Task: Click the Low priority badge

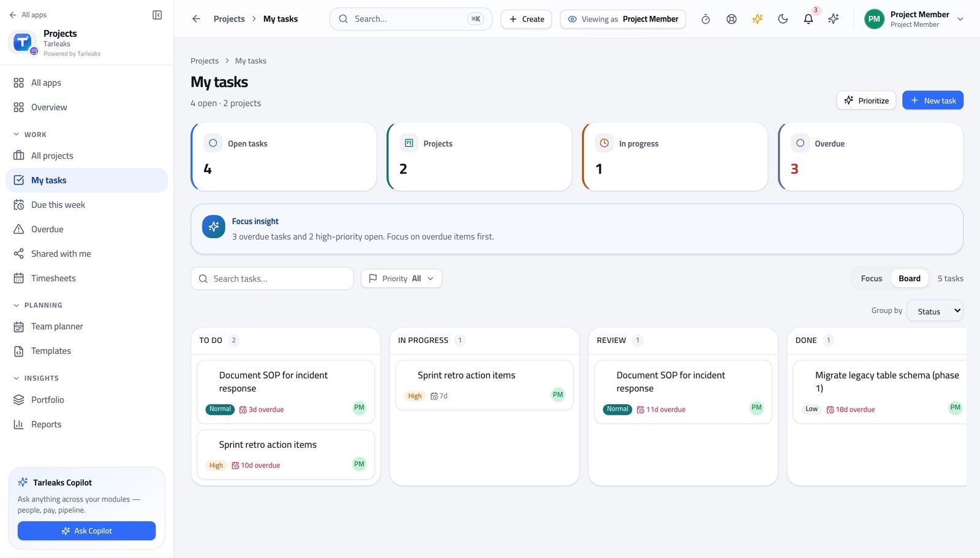Action: click(x=812, y=409)
